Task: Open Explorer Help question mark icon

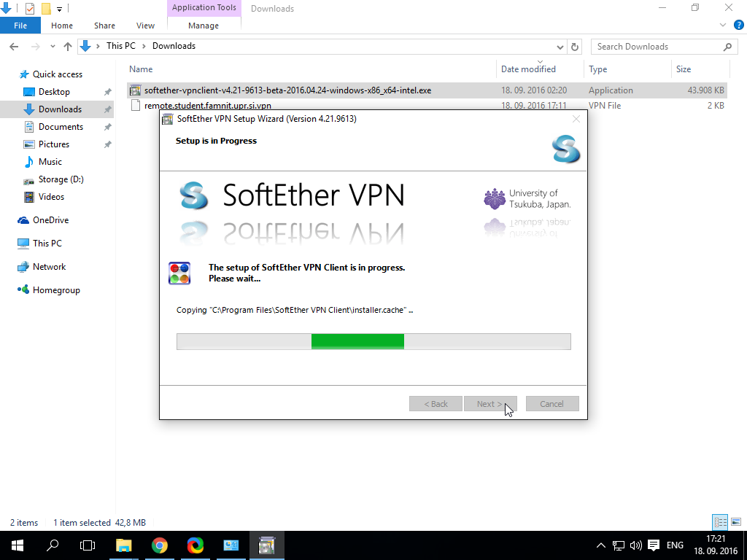Action: click(x=738, y=26)
